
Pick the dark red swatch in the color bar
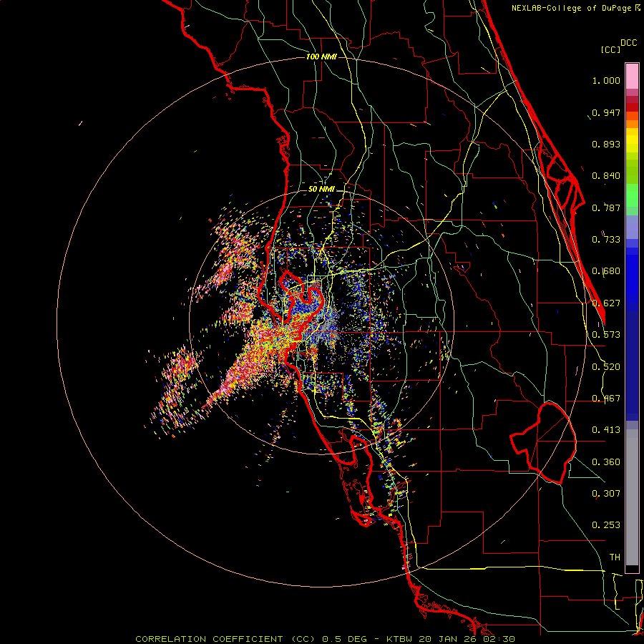tap(632, 107)
